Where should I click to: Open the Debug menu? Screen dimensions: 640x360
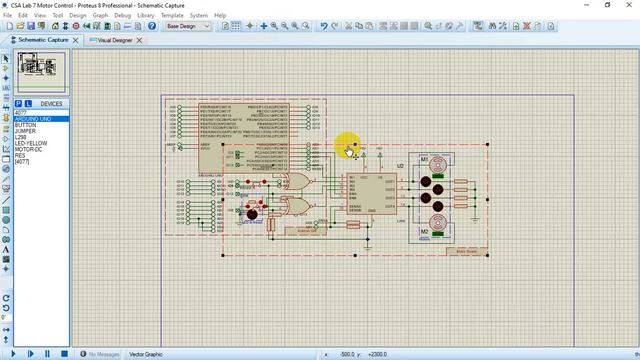coord(122,16)
